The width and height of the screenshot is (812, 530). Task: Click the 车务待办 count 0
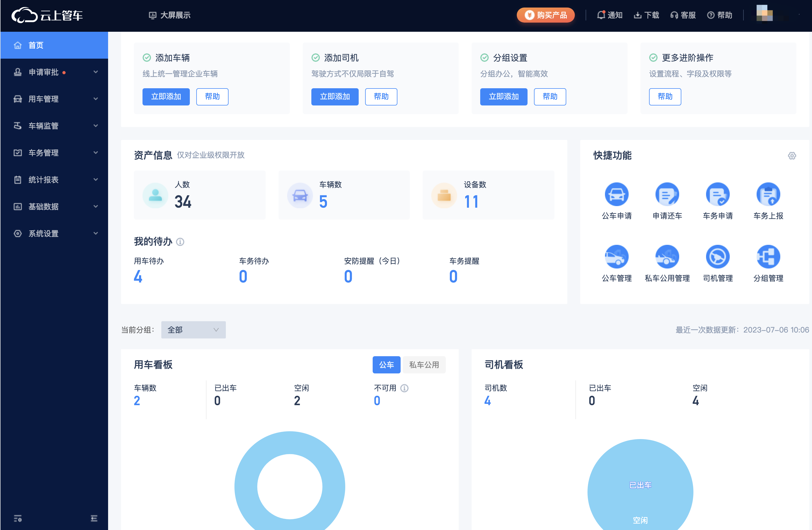[243, 276]
